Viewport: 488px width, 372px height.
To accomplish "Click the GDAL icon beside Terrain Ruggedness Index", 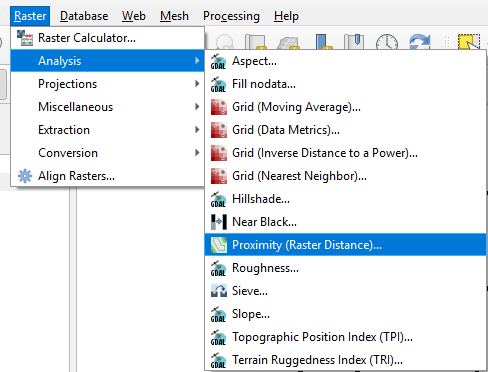I will tap(218, 360).
